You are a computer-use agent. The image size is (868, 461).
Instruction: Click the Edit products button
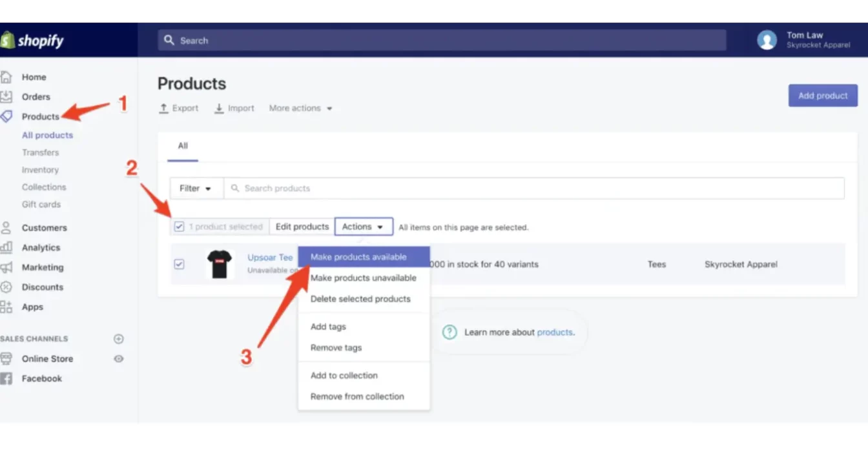[x=302, y=227]
